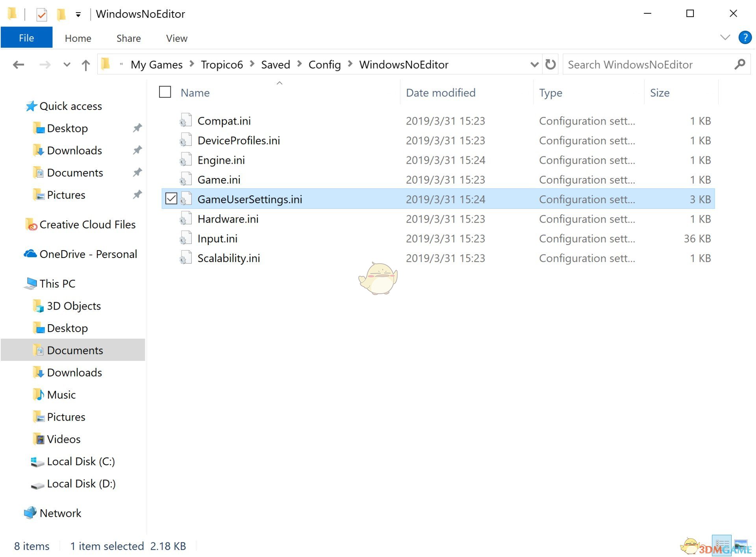Open Network in navigation pane
This screenshot has height=557, width=756.
click(60, 513)
